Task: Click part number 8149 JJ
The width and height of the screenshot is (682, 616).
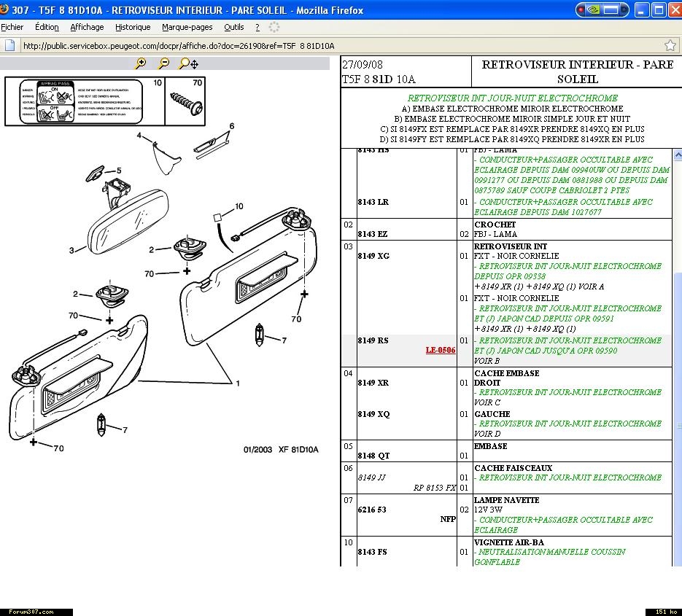Action: (x=371, y=477)
